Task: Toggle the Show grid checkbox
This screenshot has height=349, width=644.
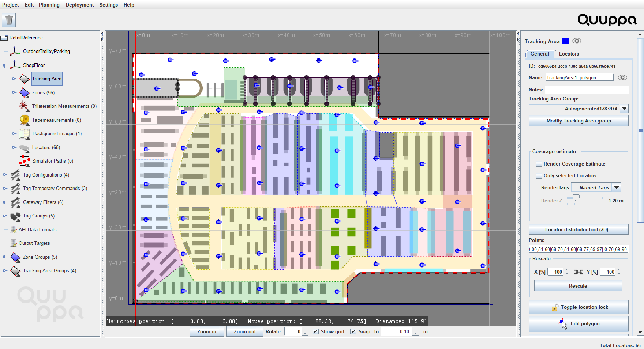Action: (316, 331)
